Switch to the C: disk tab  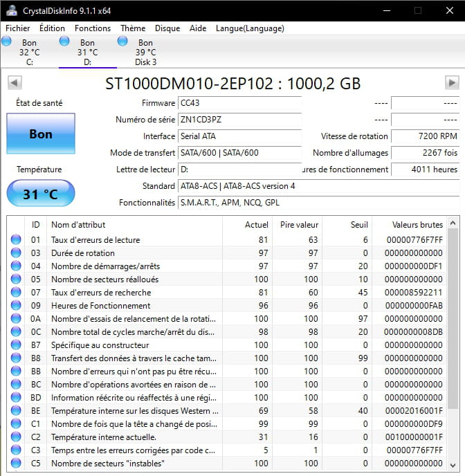[x=30, y=52]
